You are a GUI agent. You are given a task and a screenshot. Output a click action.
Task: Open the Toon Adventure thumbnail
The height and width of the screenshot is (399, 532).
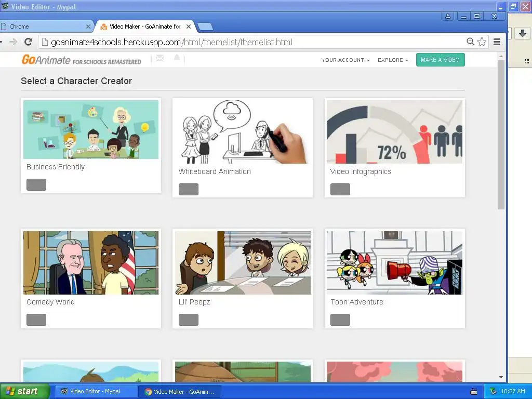[x=394, y=262]
